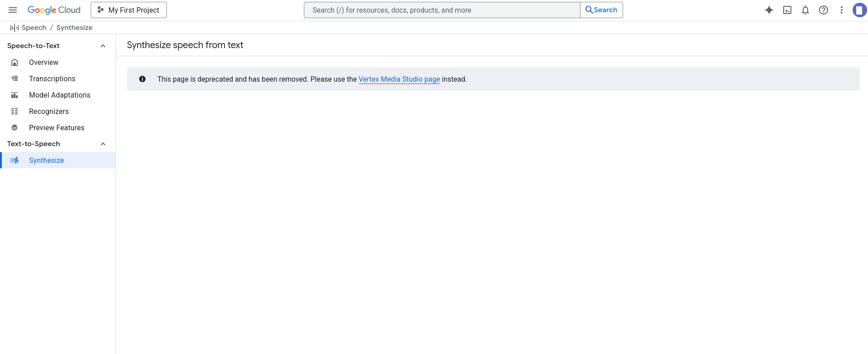
Task: Go to Overview in the sidebar
Action: (44, 62)
